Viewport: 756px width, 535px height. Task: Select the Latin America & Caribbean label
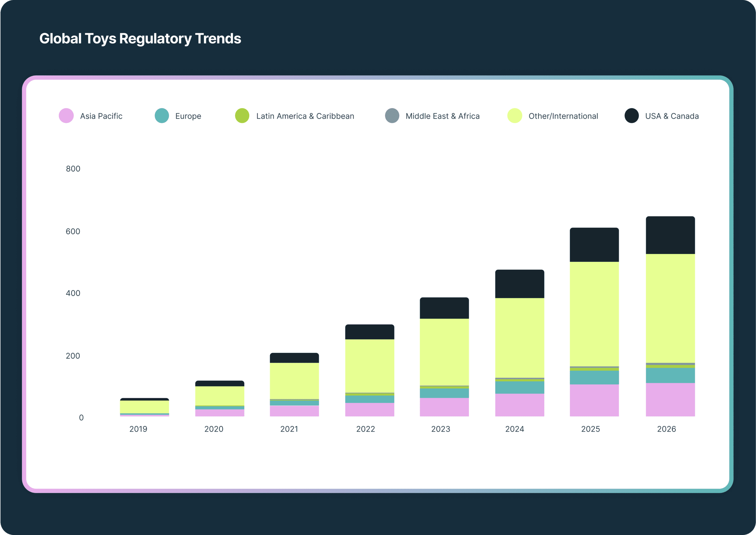(x=305, y=116)
